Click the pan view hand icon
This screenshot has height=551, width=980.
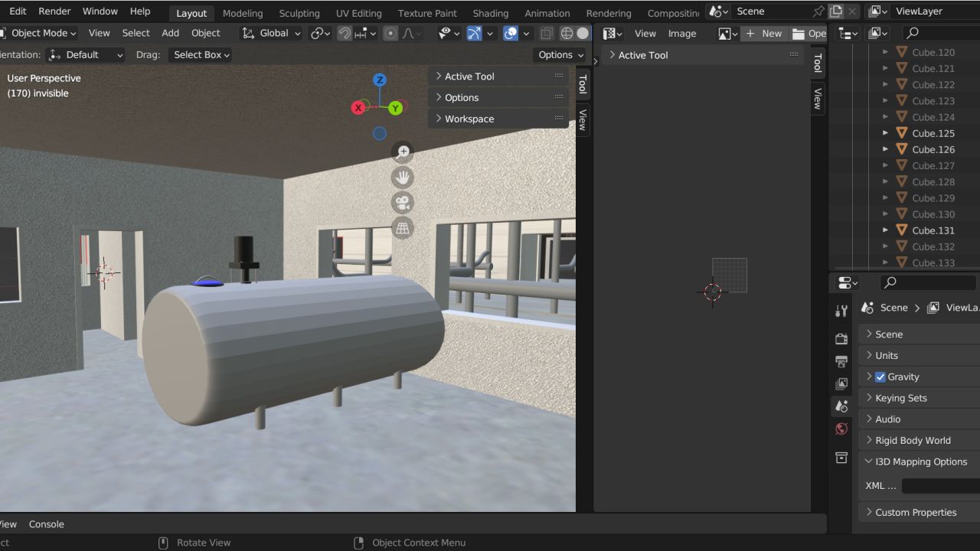tap(403, 178)
